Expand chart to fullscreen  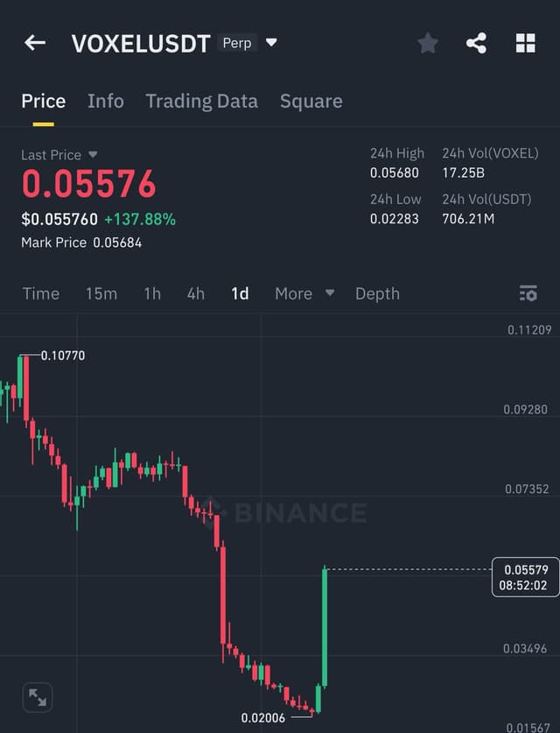(x=38, y=697)
